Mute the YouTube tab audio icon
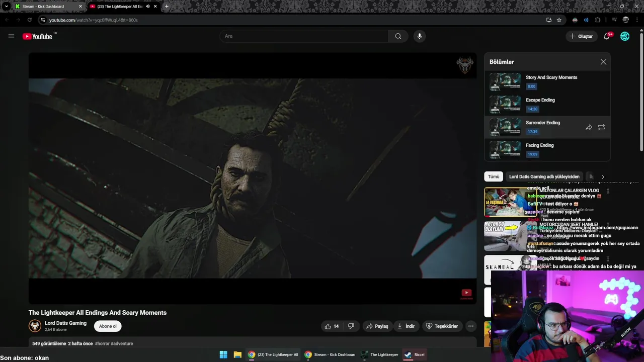The width and height of the screenshot is (644, 362). [148, 7]
